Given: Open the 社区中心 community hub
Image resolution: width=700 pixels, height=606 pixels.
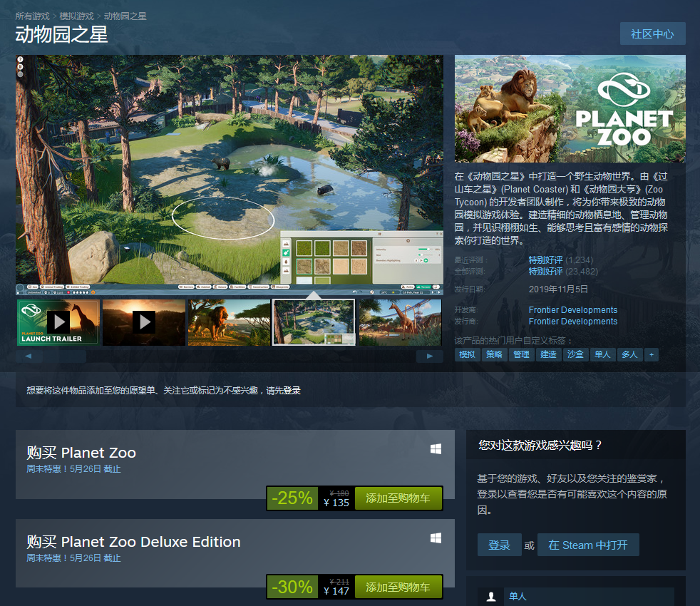Looking at the screenshot, I should tap(652, 34).
